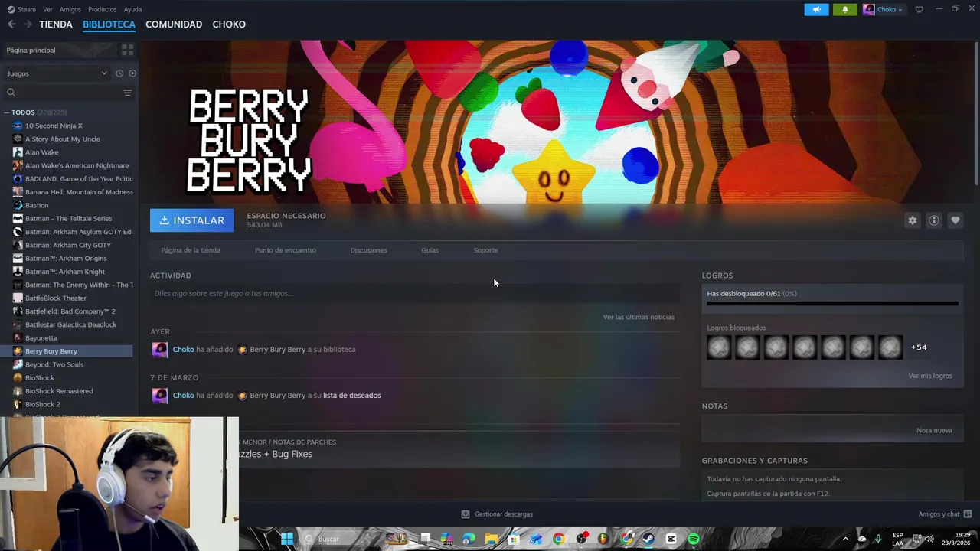980x551 pixels.
Task: Show +54 more locked achievements
Action: pyautogui.click(x=919, y=347)
